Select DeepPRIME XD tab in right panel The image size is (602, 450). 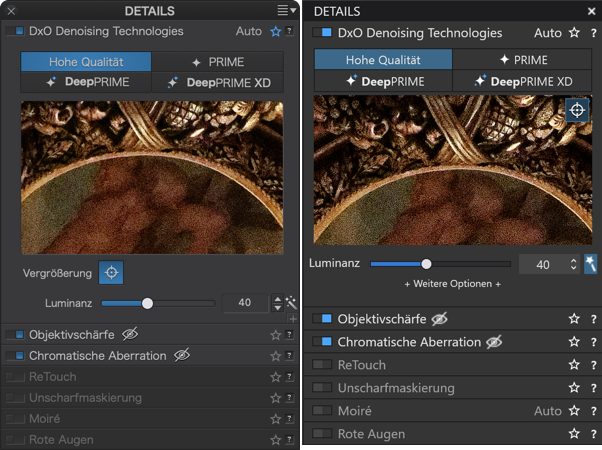tap(523, 81)
